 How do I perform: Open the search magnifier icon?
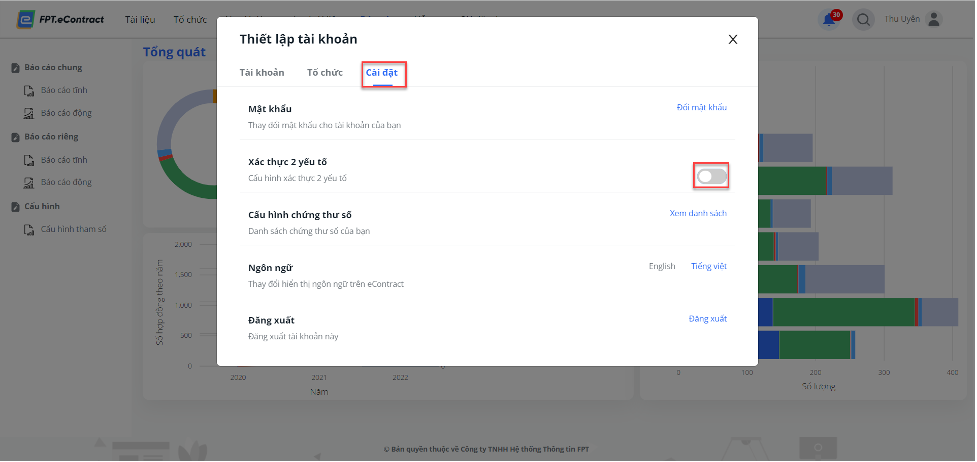tap(863, 20)
